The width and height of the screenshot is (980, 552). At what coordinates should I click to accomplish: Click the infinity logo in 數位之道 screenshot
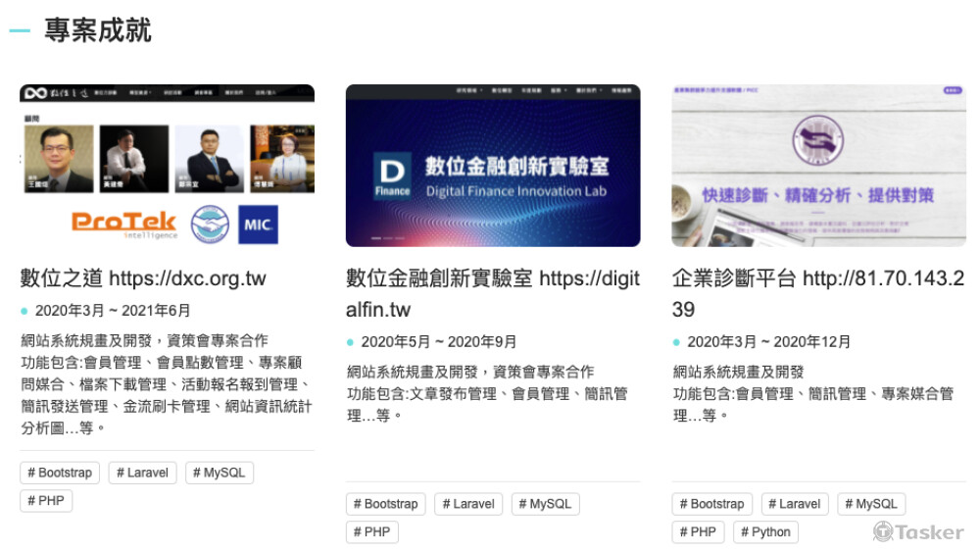pos(35,93)
